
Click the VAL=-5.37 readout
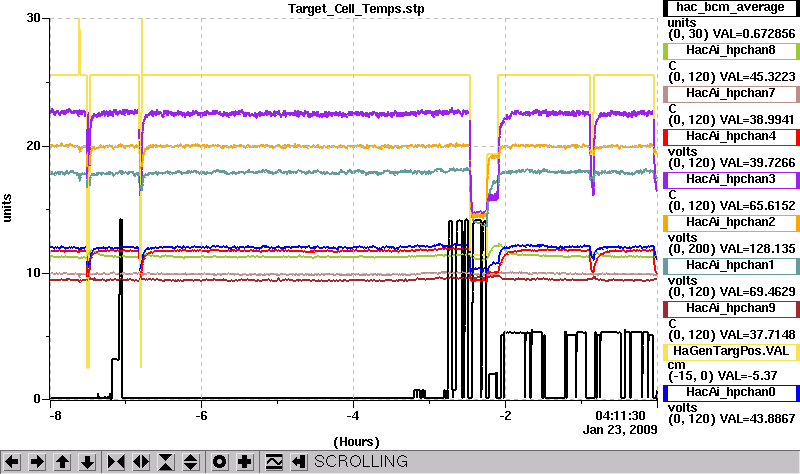[x=745, y=376]
